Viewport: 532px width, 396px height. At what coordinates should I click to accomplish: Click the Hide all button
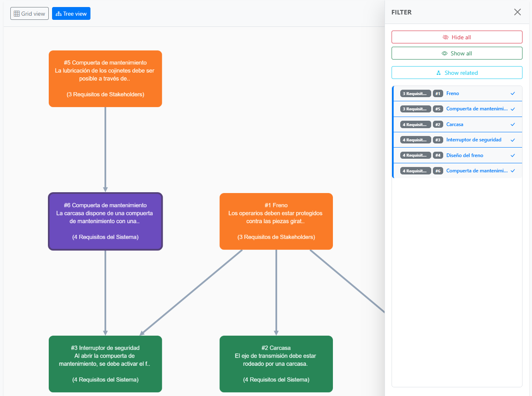(457, 37)
